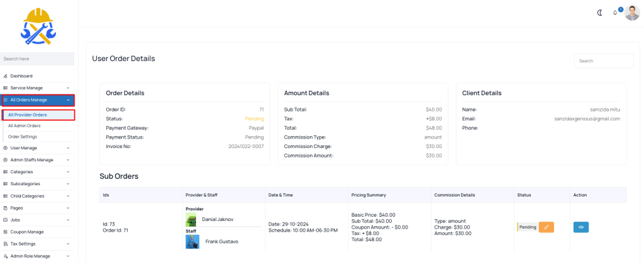
Task: Open Service Manage menu label
Action: pyautogui.click(x=26, y=88)
